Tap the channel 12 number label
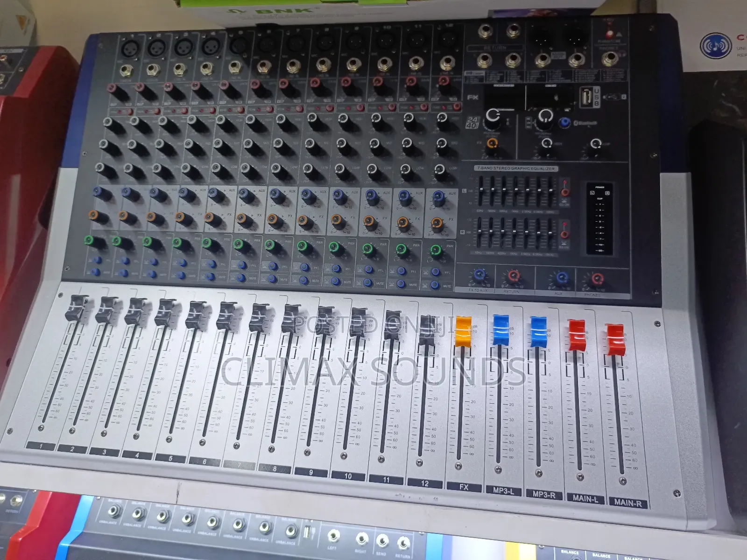The height and width of the screenshot is (560, 747). coord(425,483)
